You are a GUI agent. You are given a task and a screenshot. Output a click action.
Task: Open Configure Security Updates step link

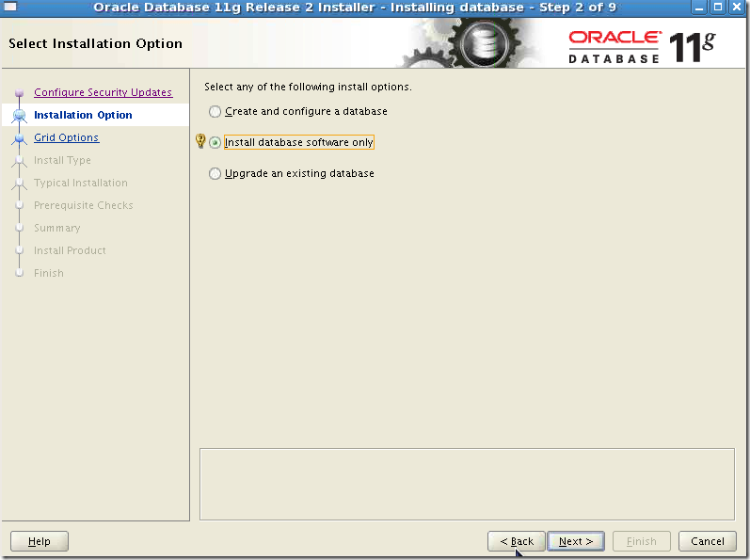pyautogui.click(x=103, y=92)
